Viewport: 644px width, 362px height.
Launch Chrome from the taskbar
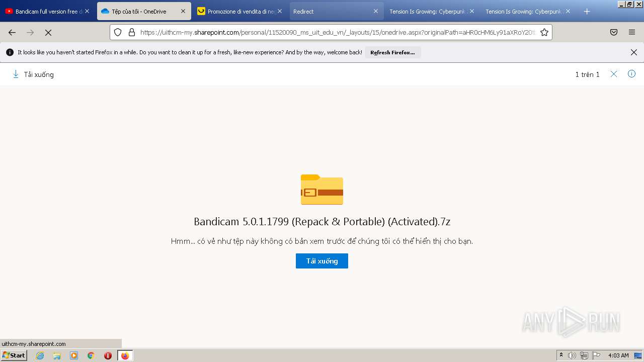[x=91, y=355]
